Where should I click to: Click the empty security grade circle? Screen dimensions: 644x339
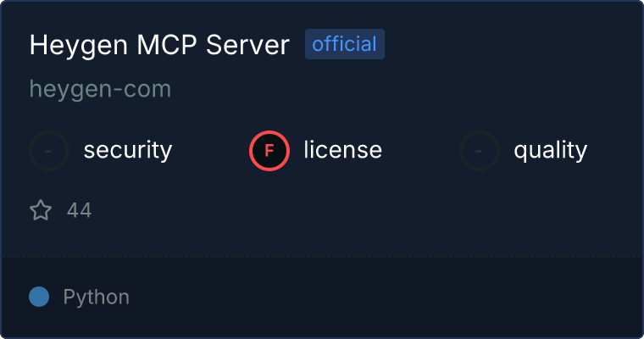[x=49, y=151]
